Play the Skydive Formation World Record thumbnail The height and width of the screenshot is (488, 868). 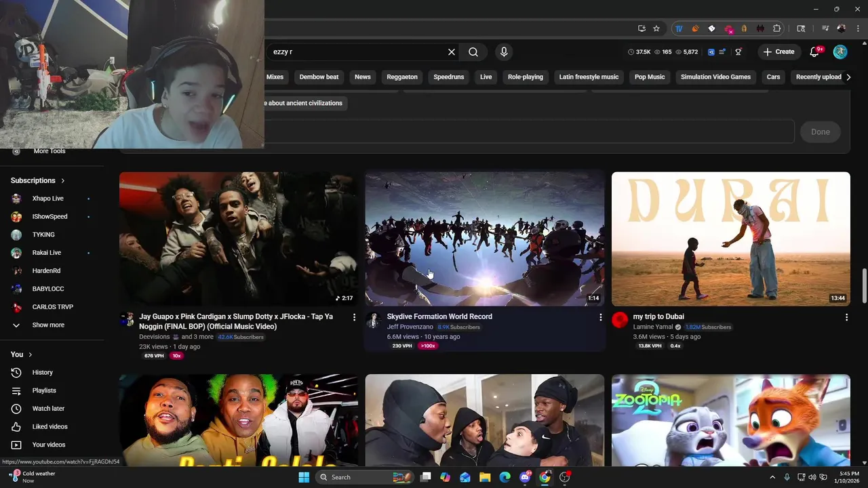click(485, 239)
